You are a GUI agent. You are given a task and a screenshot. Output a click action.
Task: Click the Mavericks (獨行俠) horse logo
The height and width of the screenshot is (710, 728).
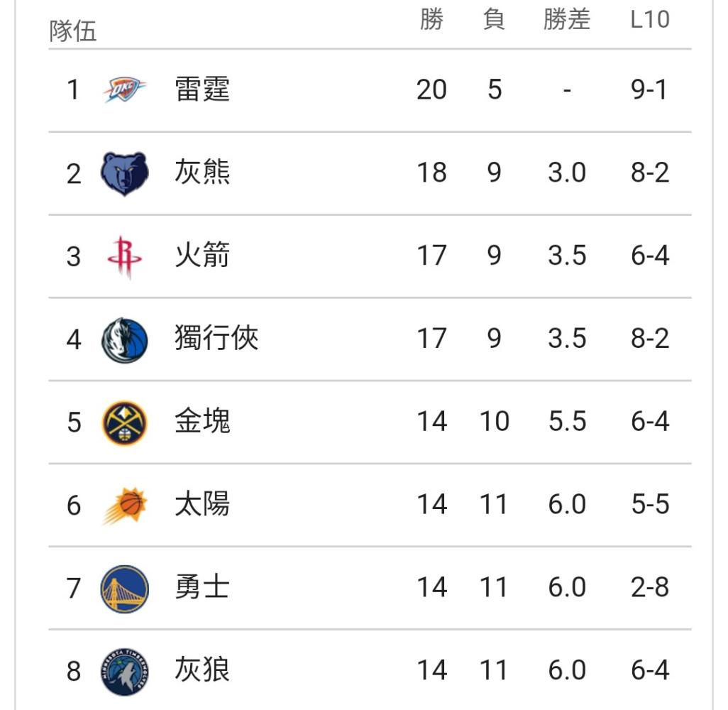[x=124, y=340]
